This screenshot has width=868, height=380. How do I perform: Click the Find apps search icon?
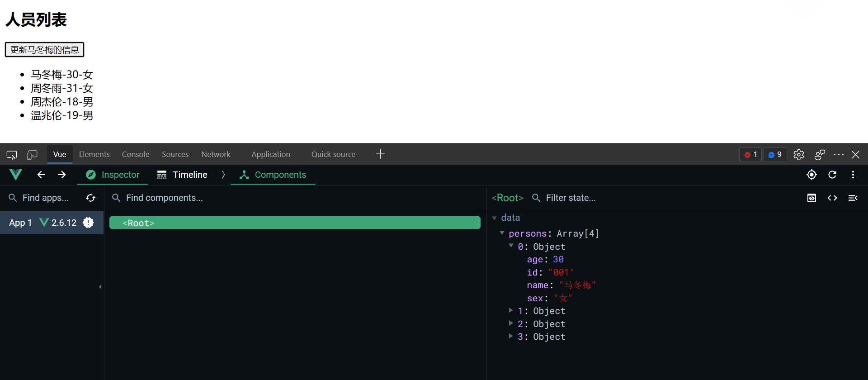pos(13,198)
